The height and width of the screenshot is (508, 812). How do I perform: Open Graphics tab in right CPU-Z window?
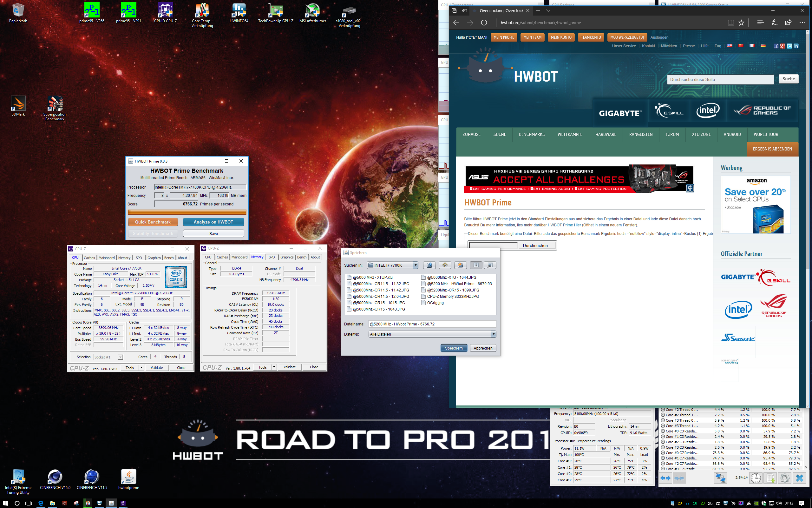(x=287, y=257)
